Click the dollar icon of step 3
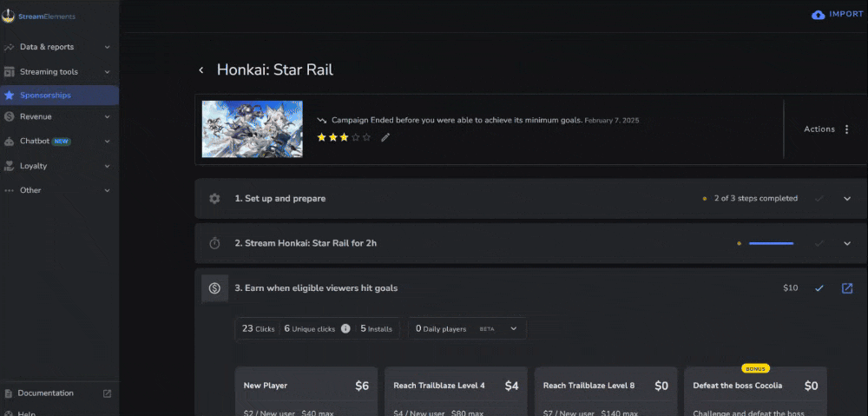This screenshot has width=868, height=416. click(214, 288)
